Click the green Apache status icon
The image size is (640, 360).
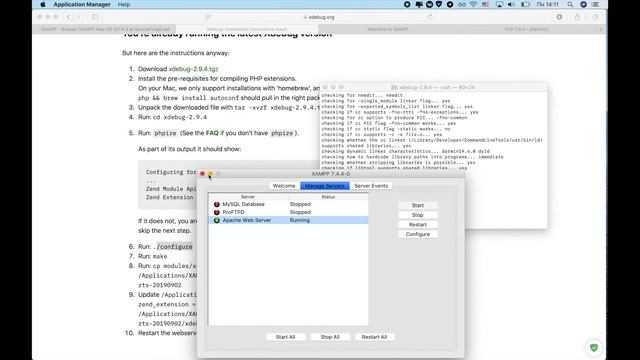(x=217, y=220)
